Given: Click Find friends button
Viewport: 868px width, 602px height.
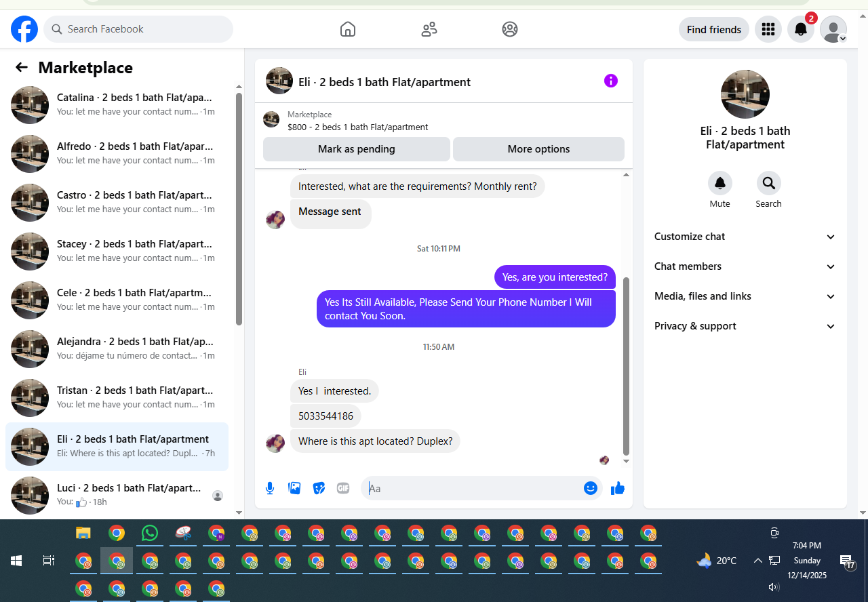Looking at the screenshot, I should [714, 29].
